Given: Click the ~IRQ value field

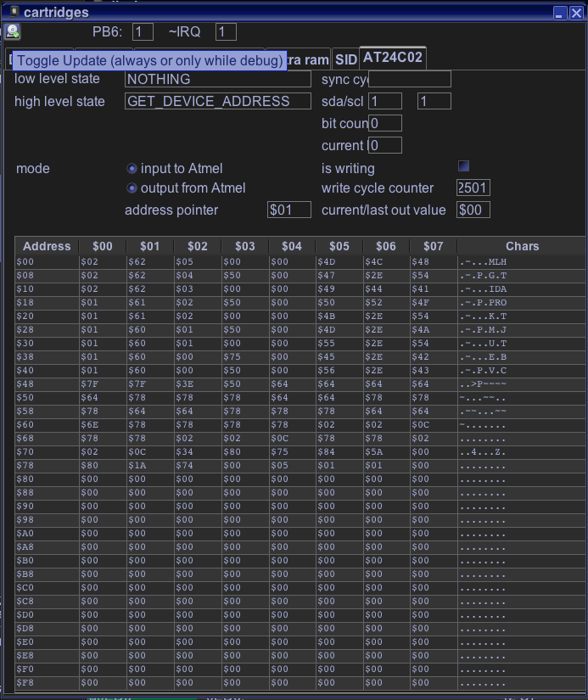Looking at the screenshot, I should click(226, 32).
